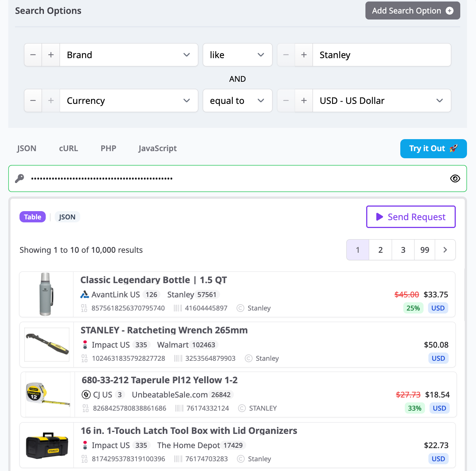Viewport: 476px width, 471px height.
Task: Open the Brand field dropdown
Action: 129,55
